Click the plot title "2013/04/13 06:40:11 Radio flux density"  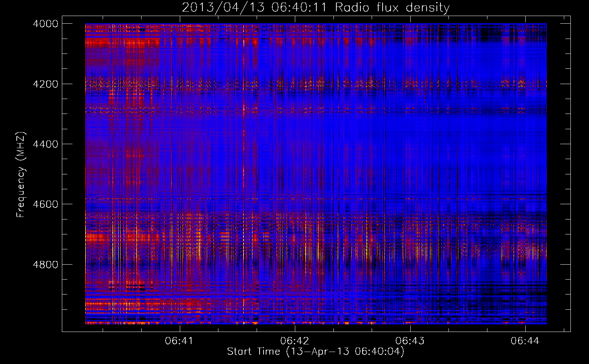(316, 8)
